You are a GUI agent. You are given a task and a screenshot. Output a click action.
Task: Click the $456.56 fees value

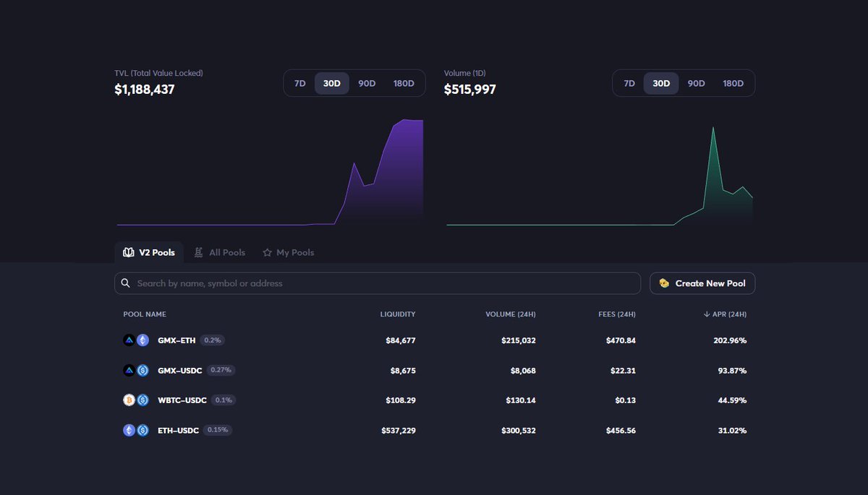tap(621, 431)
